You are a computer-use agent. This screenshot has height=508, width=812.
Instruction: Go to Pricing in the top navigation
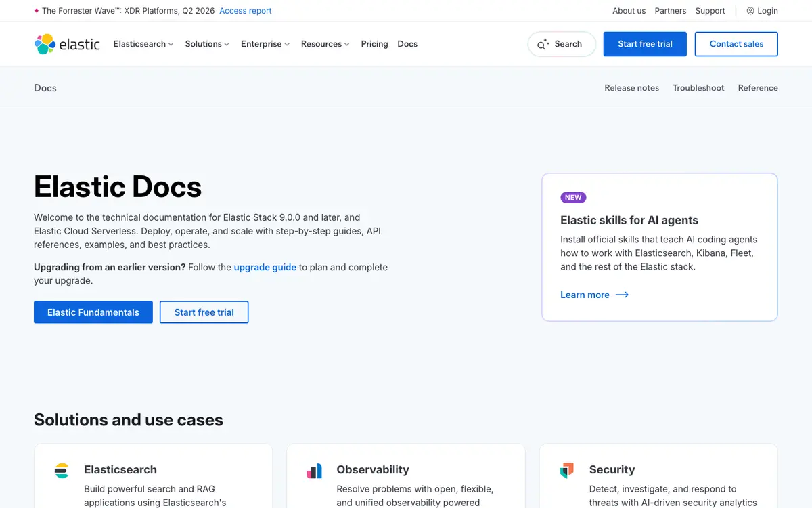374,44
